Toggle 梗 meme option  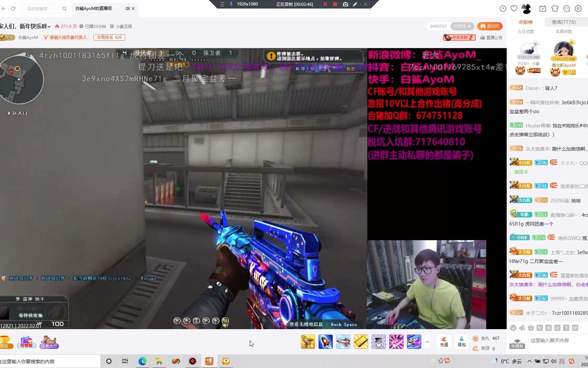[x=575, y=328]
